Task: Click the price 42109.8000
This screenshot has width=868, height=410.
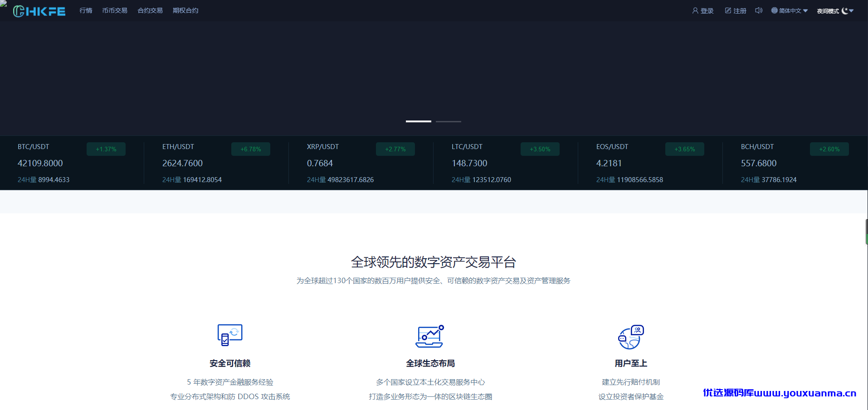Action: pyautogui.click(x=40, y=163)
